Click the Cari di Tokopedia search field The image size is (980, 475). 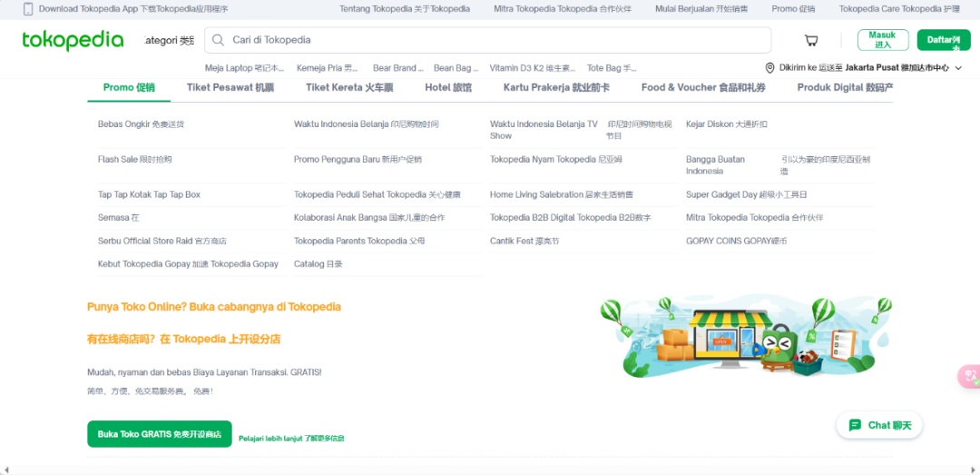pyautogui.click(x=487, y=40)
